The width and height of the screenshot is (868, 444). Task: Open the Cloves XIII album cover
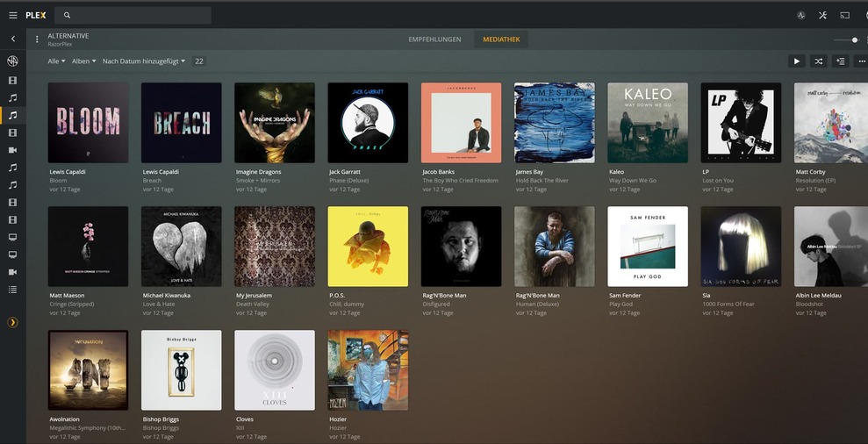tap(275, 370)
